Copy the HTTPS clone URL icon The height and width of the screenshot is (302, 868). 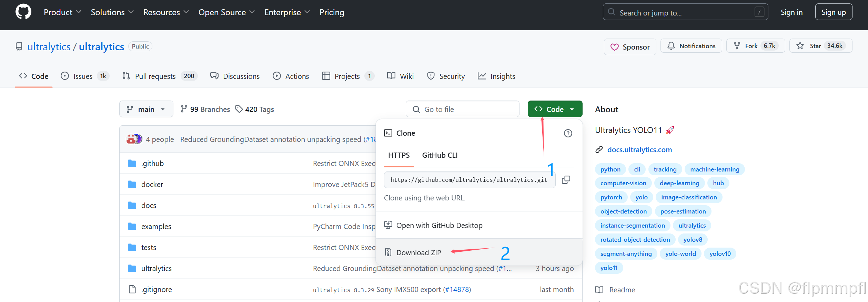click(566, 180)
